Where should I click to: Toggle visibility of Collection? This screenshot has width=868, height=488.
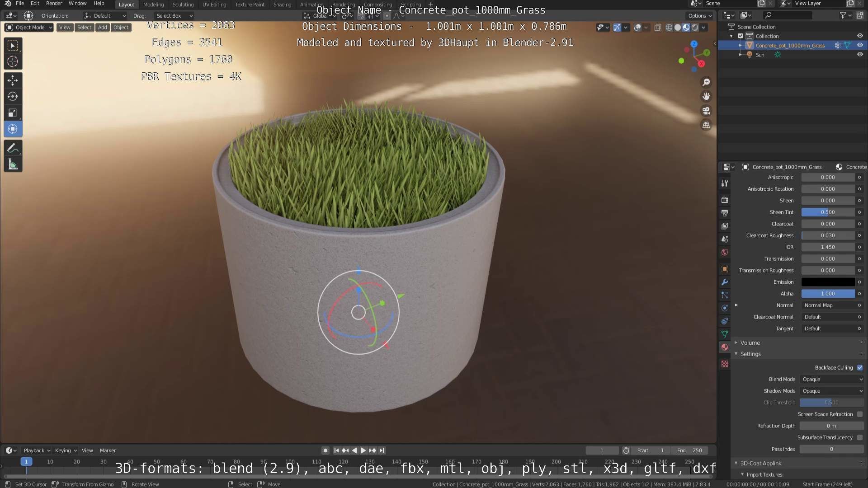pyautogui.click(x=860, y=36)
